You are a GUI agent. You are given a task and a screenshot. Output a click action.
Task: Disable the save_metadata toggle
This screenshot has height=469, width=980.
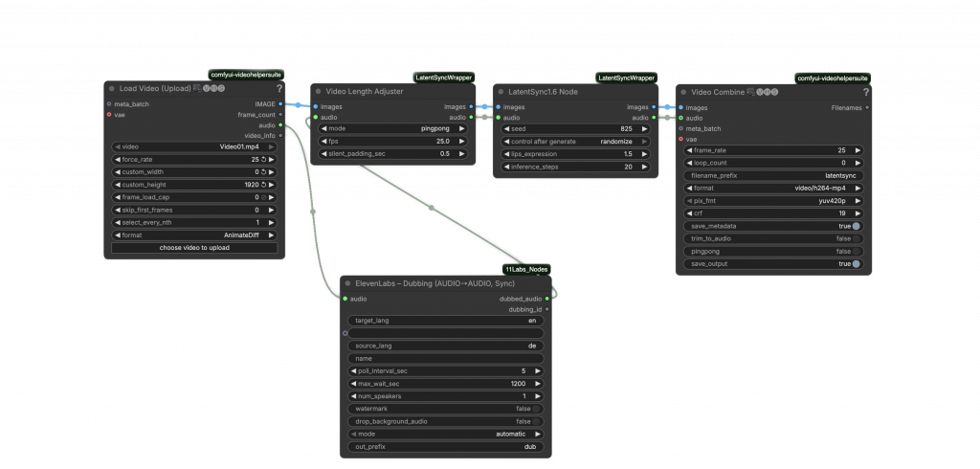tap(856, 226)
